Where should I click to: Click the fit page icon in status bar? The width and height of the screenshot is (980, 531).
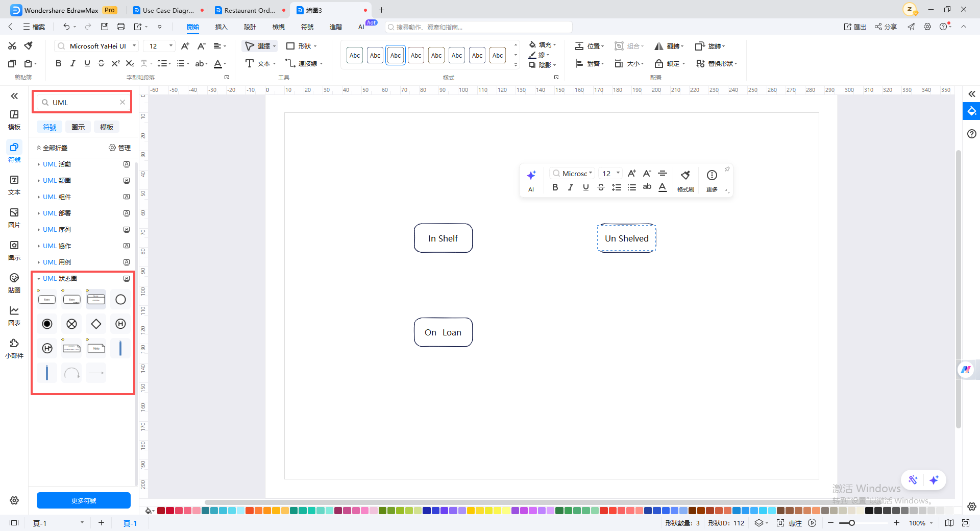tap(966, 523)
